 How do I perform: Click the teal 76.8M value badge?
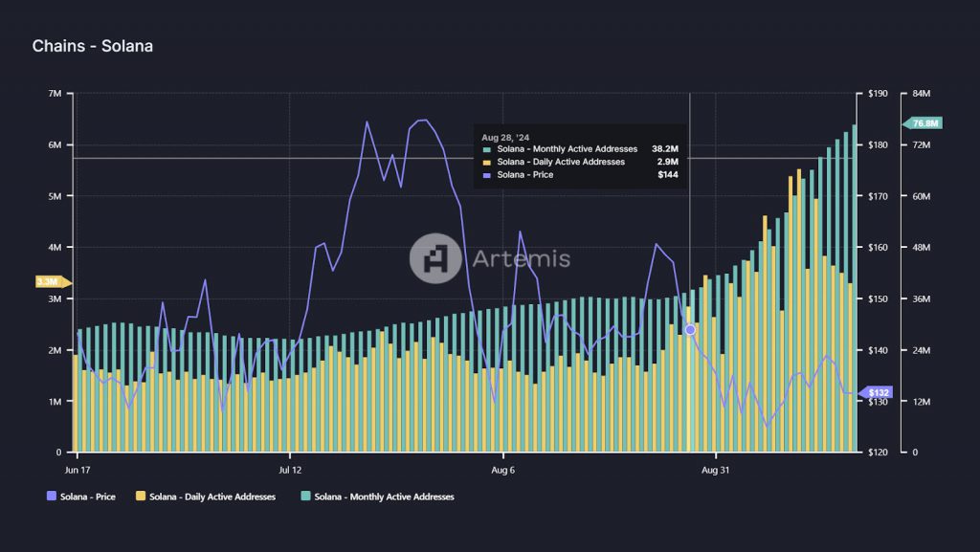pos(924,123)
